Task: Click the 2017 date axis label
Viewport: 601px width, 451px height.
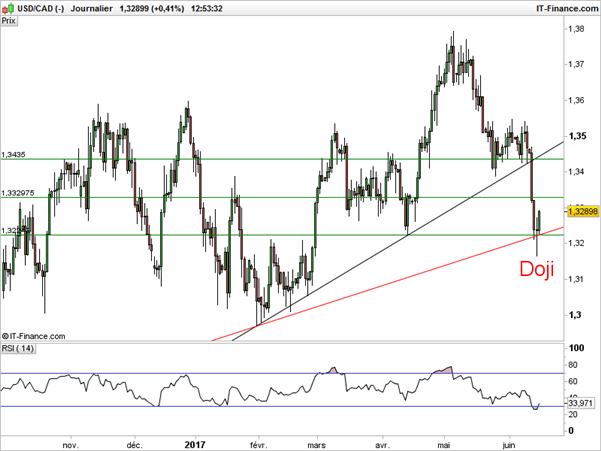Action: 195,445
